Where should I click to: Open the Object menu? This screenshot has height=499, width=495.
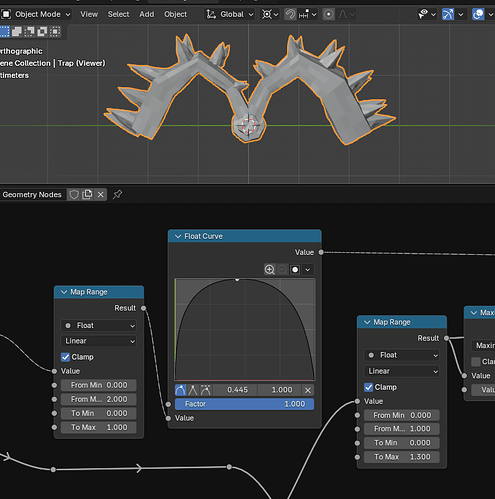pos(175,14)
